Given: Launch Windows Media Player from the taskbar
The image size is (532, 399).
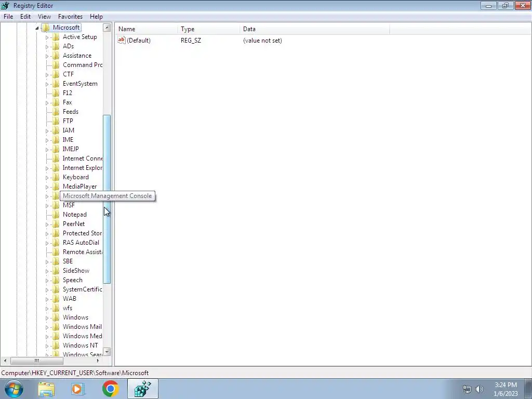Looking at the screenshot, I should [78, 389].
